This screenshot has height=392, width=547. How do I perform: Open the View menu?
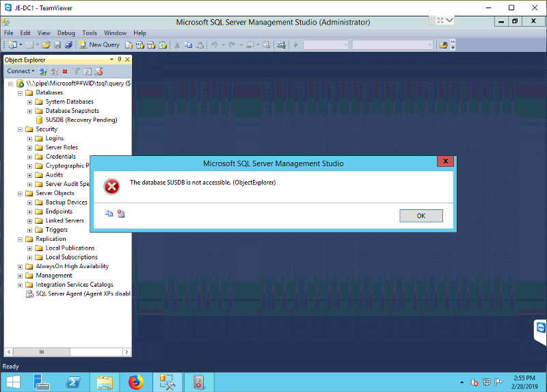point(44,33)
